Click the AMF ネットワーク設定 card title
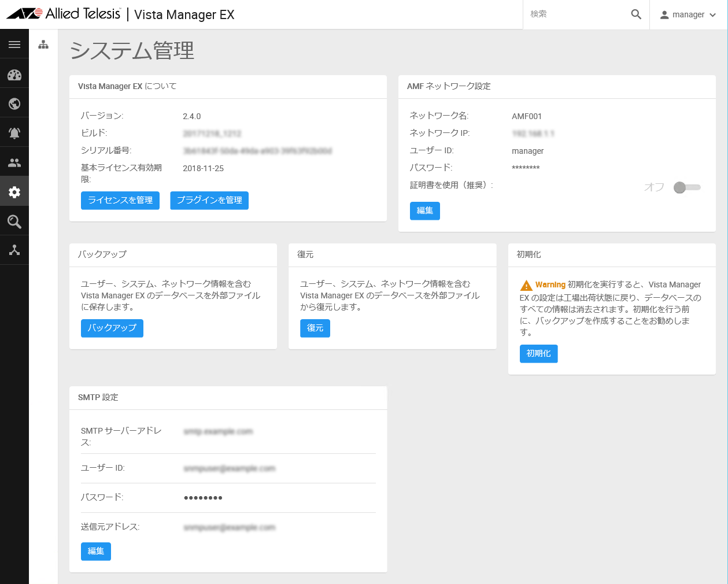This screenshot has height=584, width=728. pos(449,86)
